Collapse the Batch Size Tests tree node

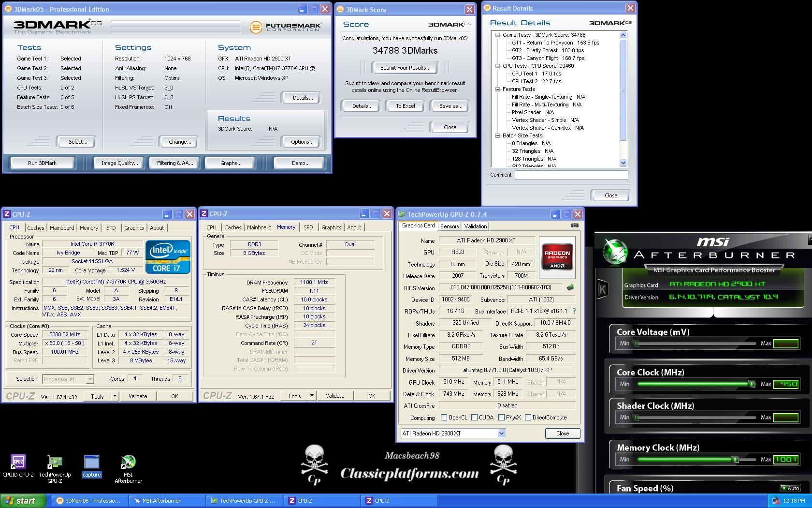point(497,135)
